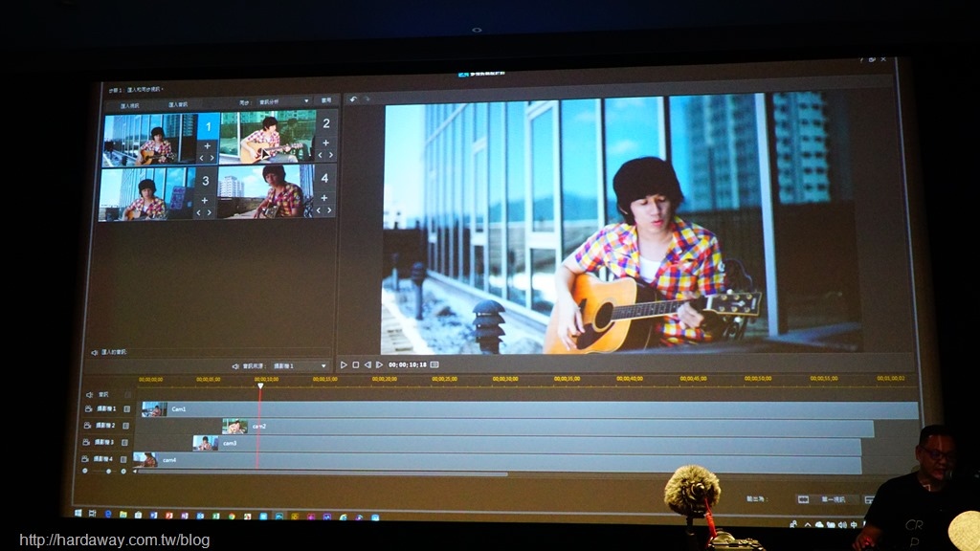Zoom out the timeline with the minus button
Screen dimensions: 980x551
(x=85, y=471)
